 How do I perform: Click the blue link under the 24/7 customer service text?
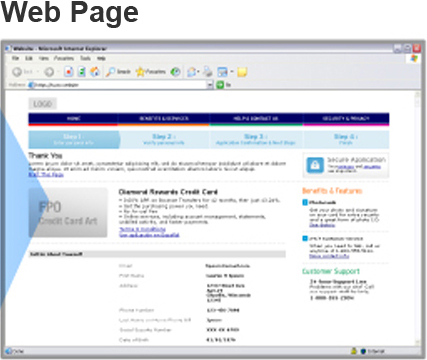[x=329, y=256]
